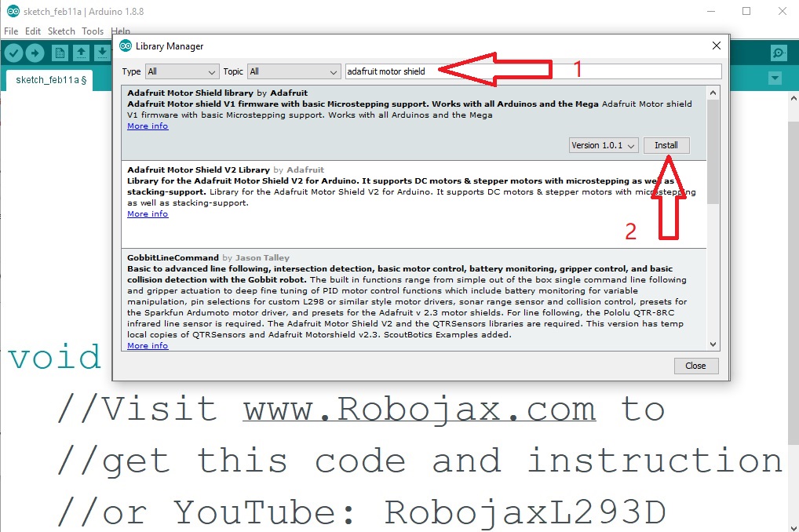The image size is (799, 532).
Task: Select the GobbitLineCommand library entry
Action: pos(414,300)
